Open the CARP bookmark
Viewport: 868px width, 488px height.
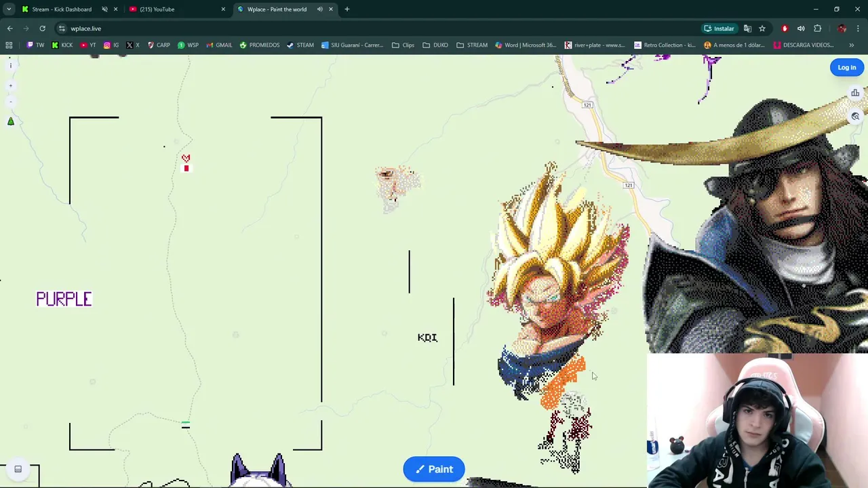coord(159,45)
